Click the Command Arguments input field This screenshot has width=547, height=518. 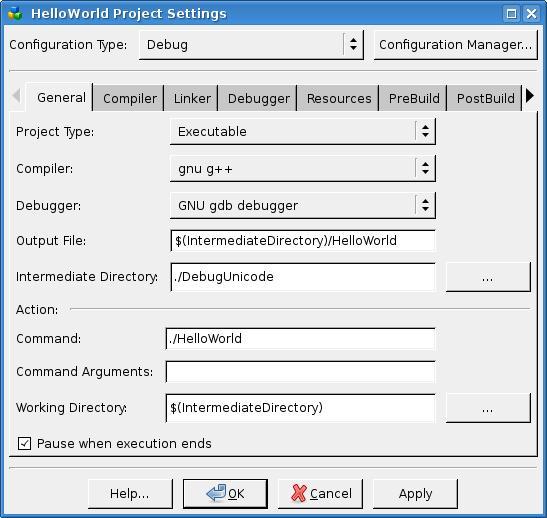coord(300,372)
